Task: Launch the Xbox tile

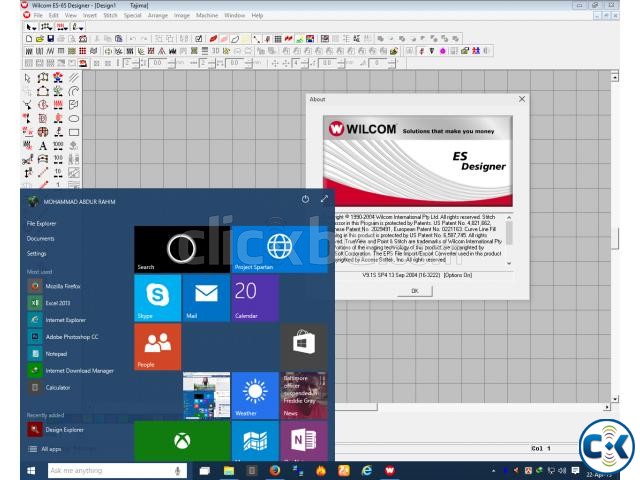Action: point(181,441)
